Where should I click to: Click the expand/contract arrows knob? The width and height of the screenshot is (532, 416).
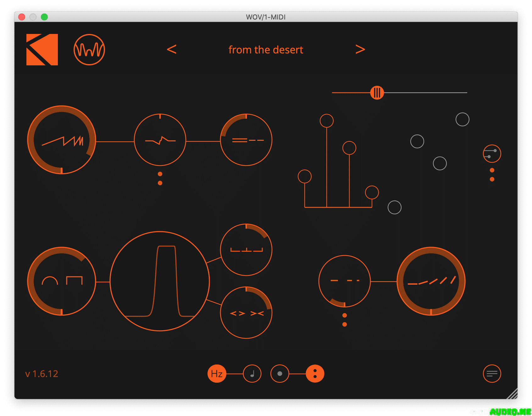pyautogui.click(x=246, y=313)
